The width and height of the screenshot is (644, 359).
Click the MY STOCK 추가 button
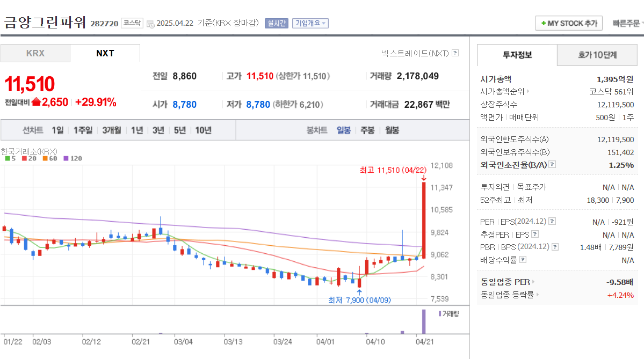pyautogui.click(x=569, y=23)
